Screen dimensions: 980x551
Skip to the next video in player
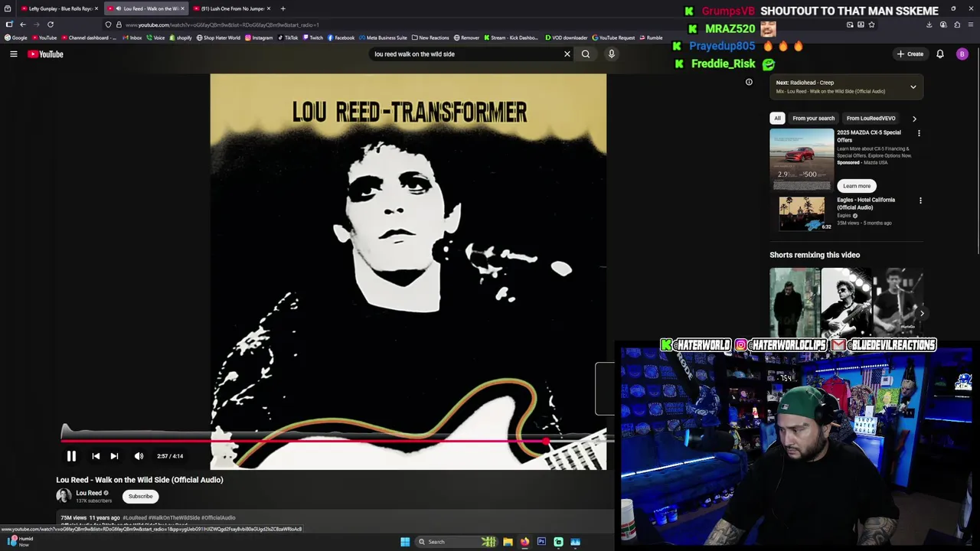(114, 456)
